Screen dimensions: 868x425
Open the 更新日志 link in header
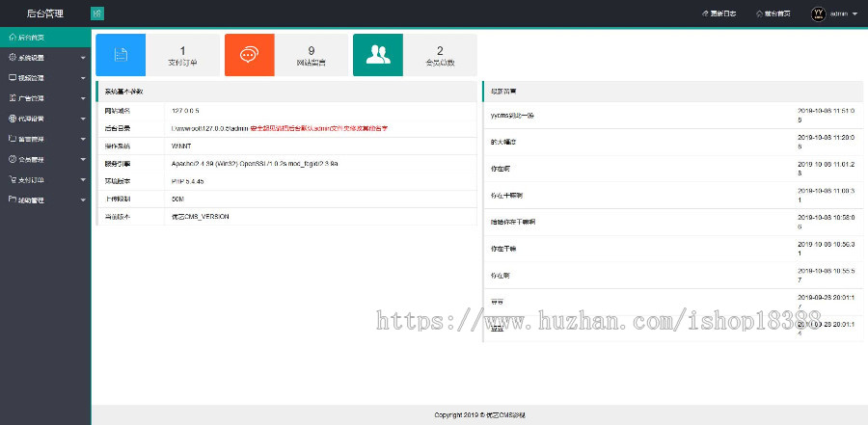coord(723,13)
